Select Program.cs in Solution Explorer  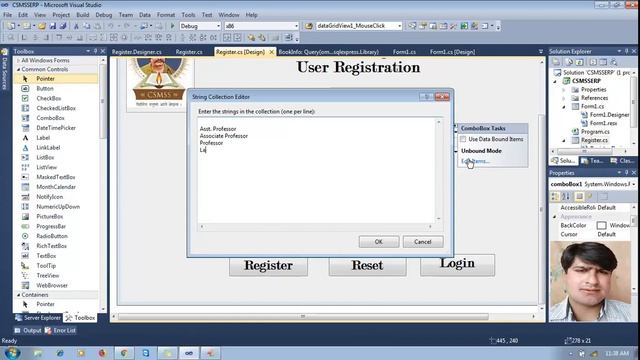tap(595, 131)
